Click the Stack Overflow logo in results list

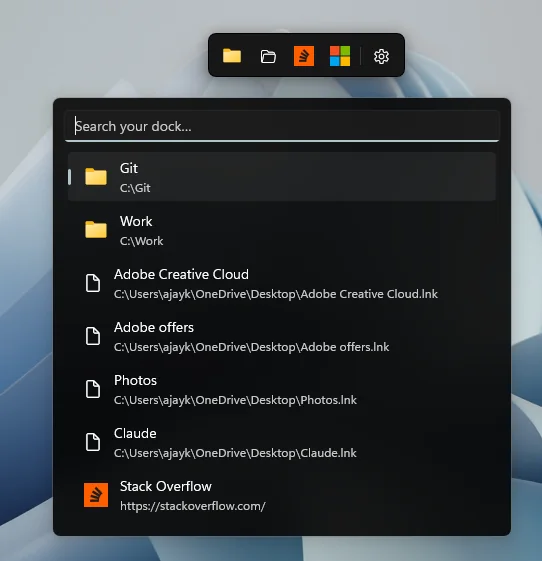coord(96,495)
